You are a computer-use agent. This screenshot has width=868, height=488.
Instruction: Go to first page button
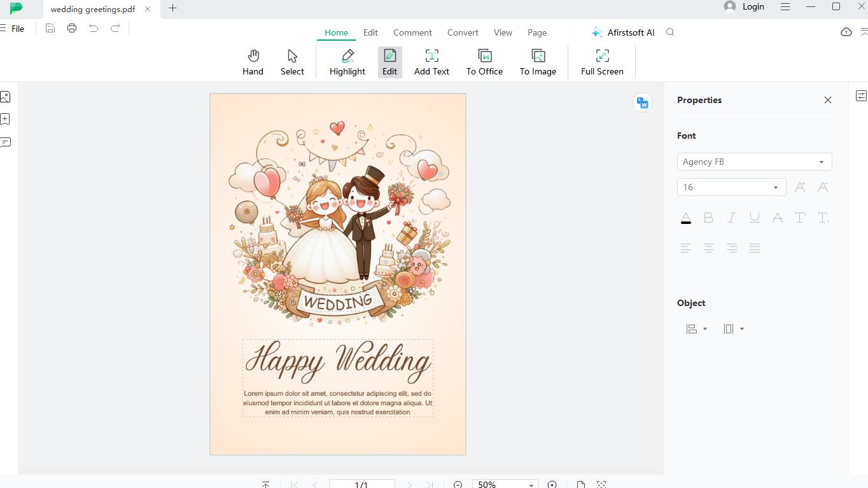pyautogui.click(x=294, y=485)
